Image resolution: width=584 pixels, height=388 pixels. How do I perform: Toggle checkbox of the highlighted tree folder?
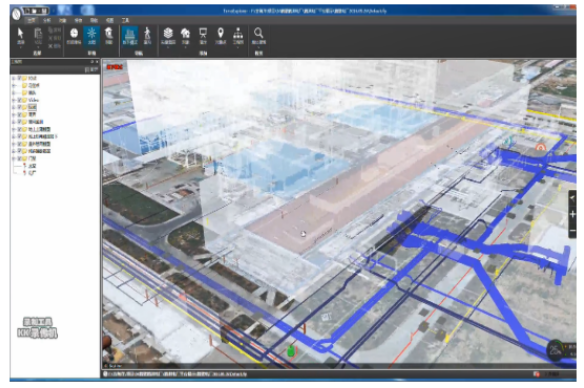(x=19, y=107)
